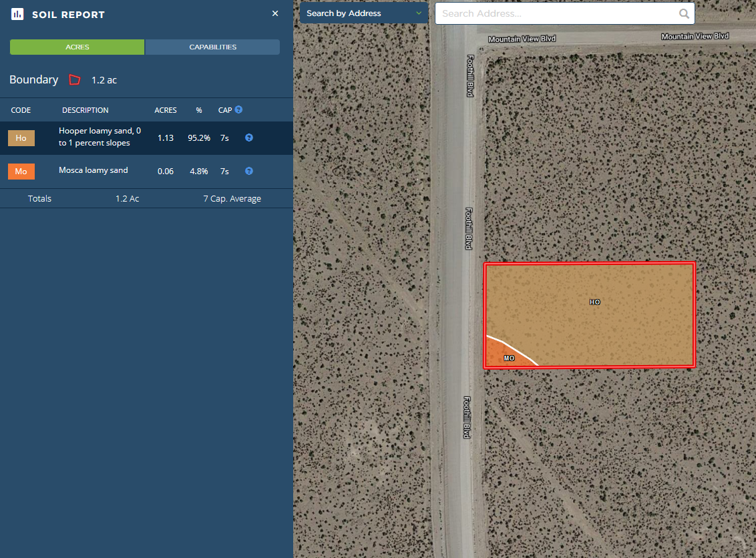Image resolution: width=756 pixels, height=558 pixels.
Task: Click the Soil Report chart icon
Action: pos(17,14)
